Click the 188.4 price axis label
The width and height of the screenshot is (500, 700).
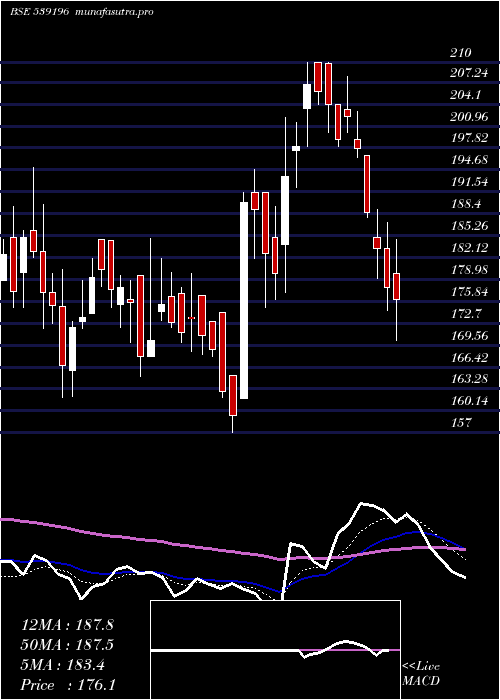tap(465, 204)
